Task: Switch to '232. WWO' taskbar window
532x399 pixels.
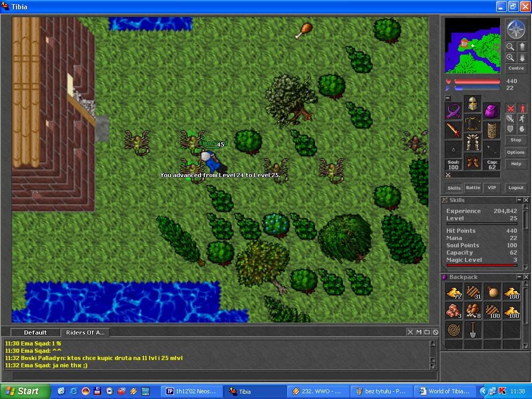Action: (x=318, y=391)
